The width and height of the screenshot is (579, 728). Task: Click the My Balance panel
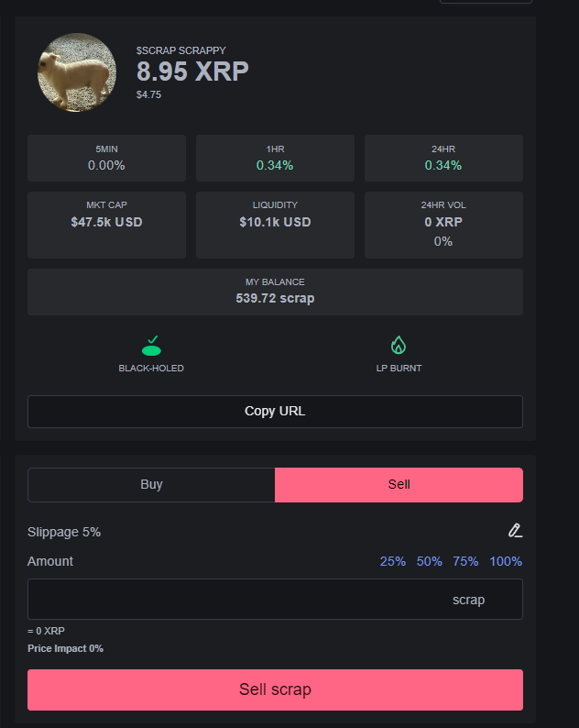[275, 292]
